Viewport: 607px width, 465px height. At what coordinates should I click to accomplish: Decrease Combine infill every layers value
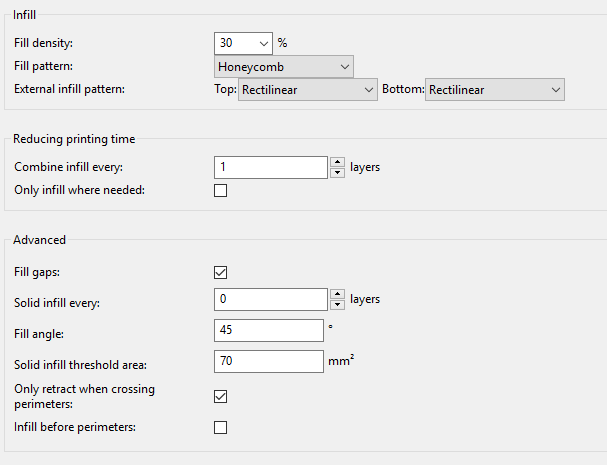tap(338, 173)
